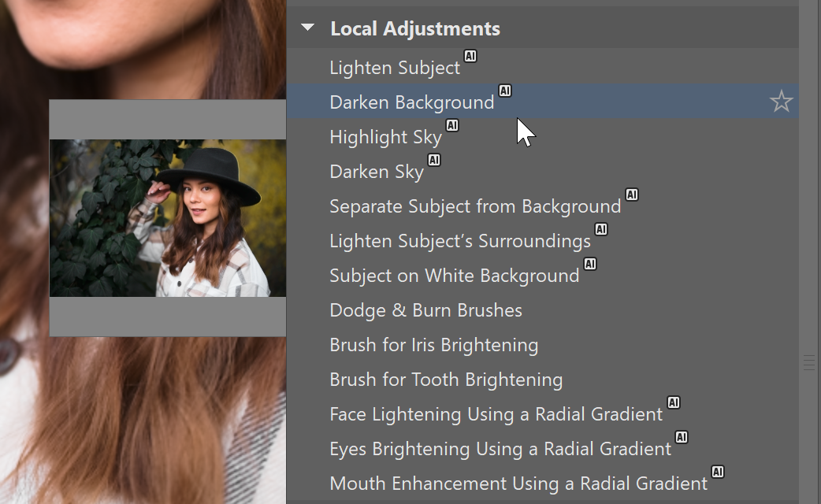Click the AI badge on Eyes Brightening Using a Radial Gradient
Image resolution: width=821 pixels, height=504 pixels.
click(681, 436)
